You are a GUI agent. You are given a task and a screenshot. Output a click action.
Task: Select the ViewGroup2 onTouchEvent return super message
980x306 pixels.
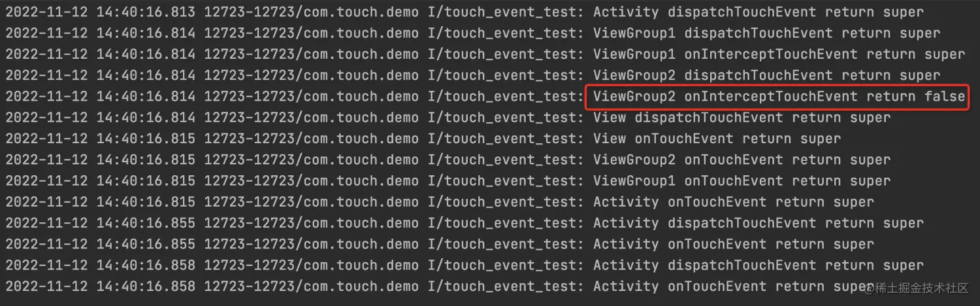[x=742, y=160]
